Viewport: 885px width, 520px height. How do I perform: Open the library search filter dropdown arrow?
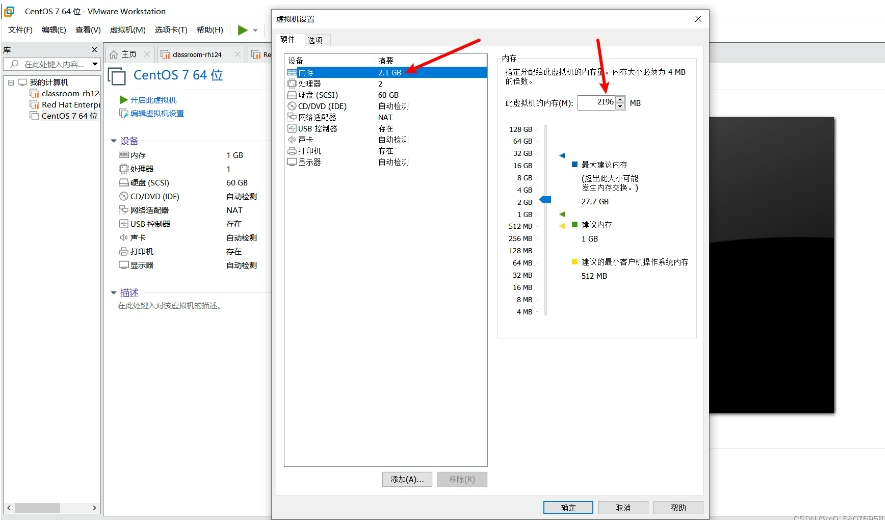click(x=95, y=64)
